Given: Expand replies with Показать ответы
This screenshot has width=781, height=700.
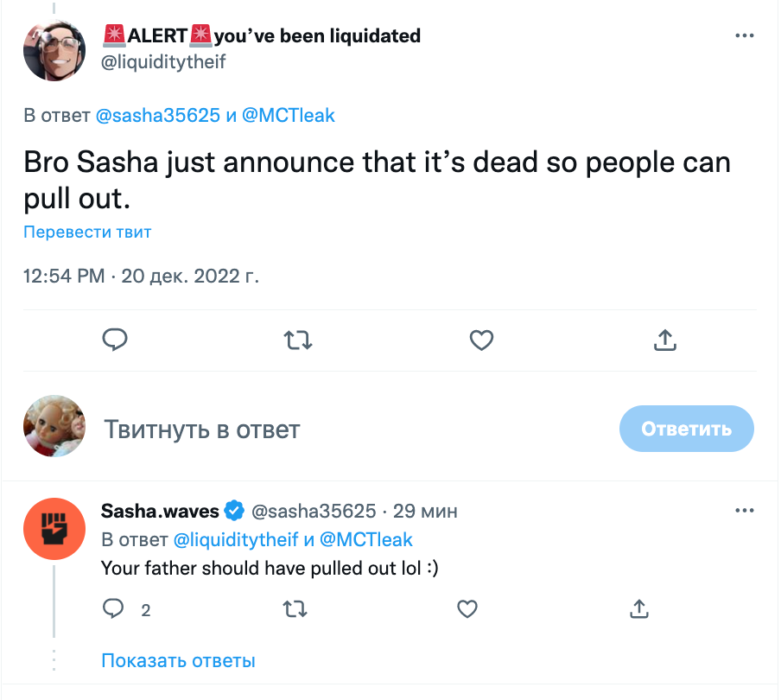Looking at the screenshot, I should [178, 661].
